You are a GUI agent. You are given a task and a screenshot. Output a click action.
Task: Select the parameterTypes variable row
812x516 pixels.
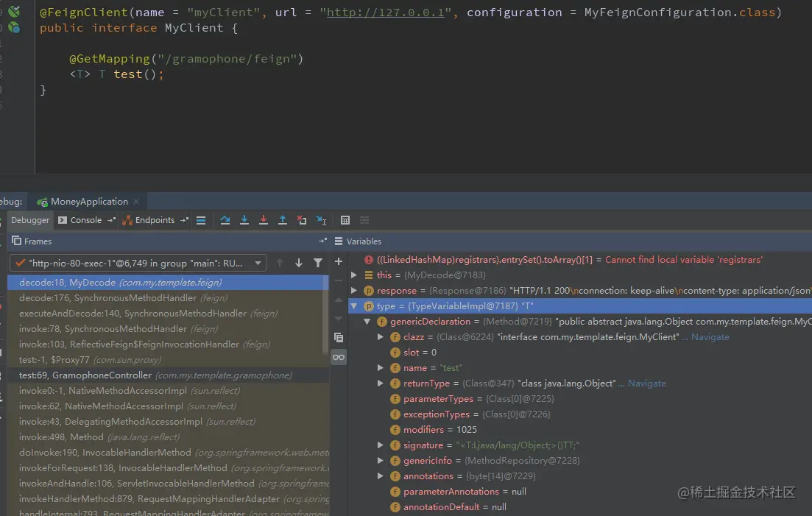tap(580, 399)
